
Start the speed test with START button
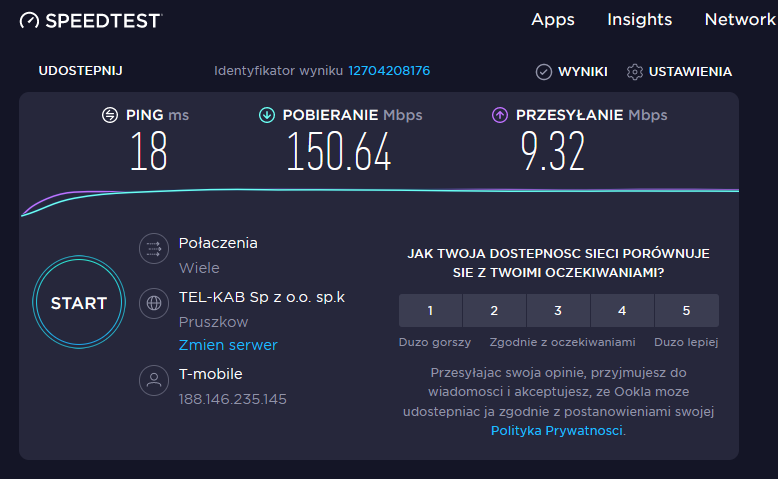(x=79, y=302)
